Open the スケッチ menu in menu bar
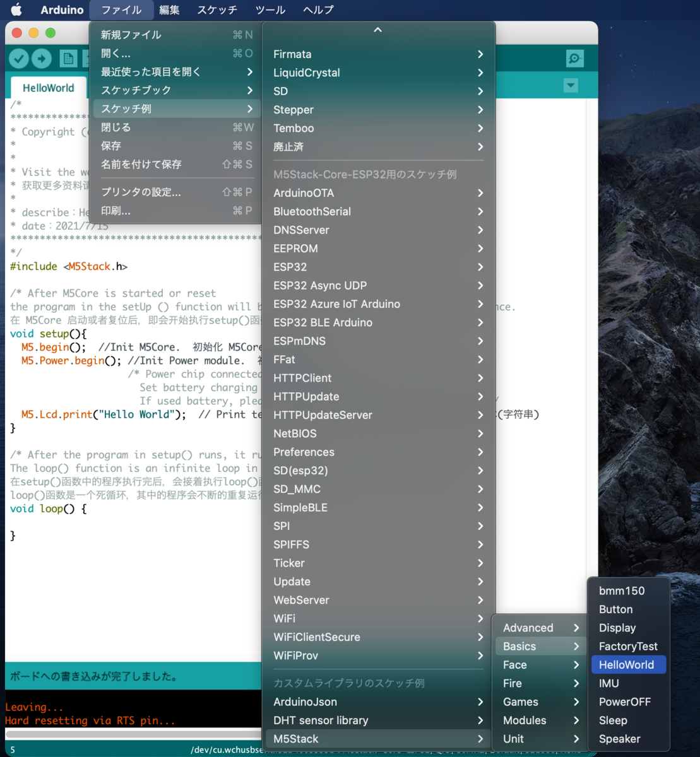The width and height of the screenshot is (700, 757). coord(217,10)
